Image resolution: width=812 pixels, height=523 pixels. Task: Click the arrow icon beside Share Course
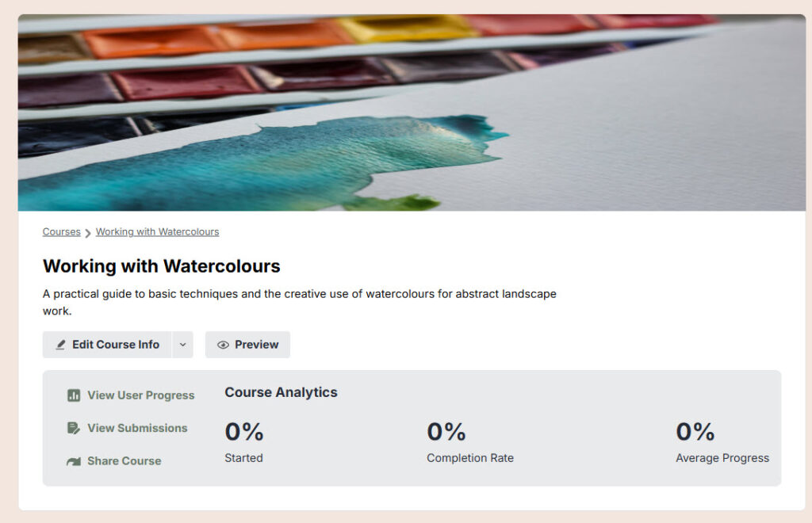[74, 461]
